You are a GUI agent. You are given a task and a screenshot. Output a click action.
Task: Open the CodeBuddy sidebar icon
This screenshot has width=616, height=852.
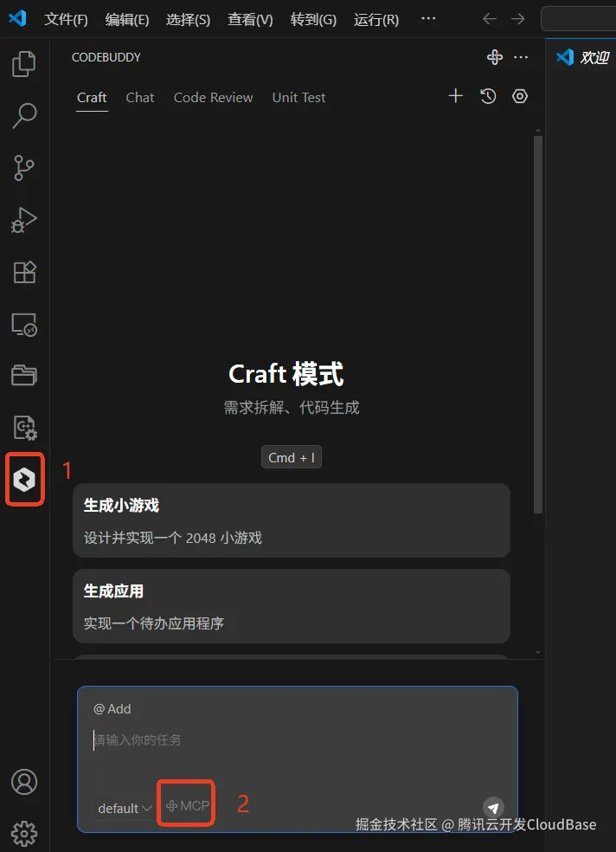pyautogui.click(x=24, y=480)
